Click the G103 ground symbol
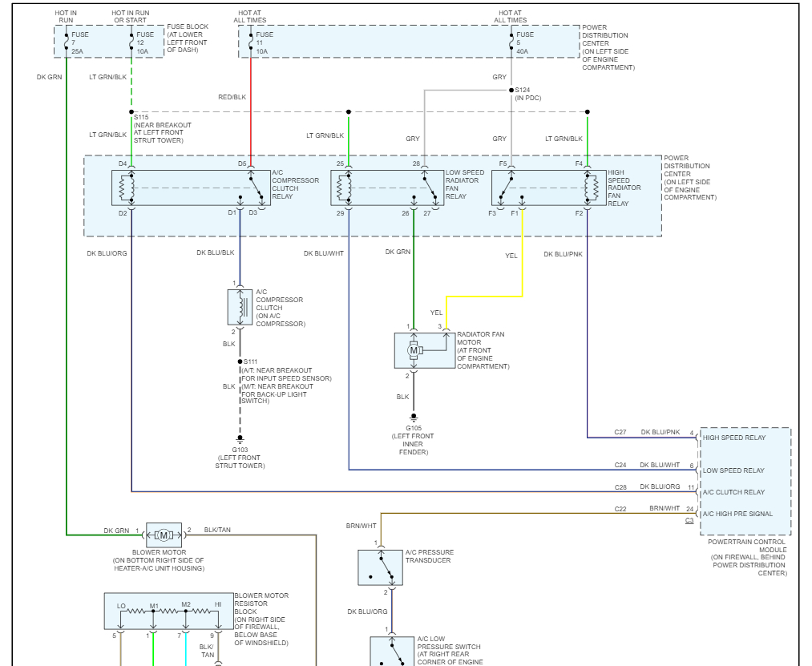This screenshot has height=666, width=812. tap(240, 440)
